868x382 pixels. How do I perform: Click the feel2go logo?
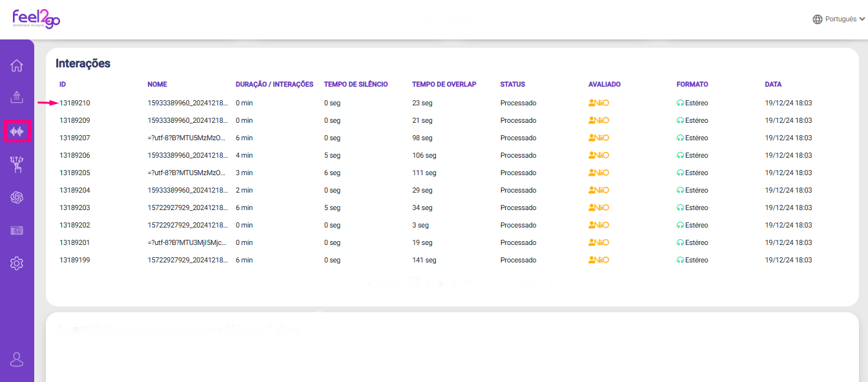coord(36,19)
